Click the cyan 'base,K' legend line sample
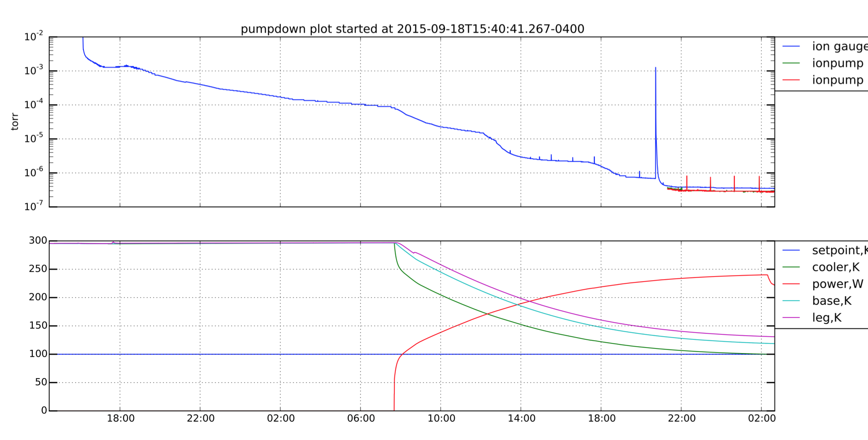Viewport: 868px width, 440px height. [x=791, y=301]
